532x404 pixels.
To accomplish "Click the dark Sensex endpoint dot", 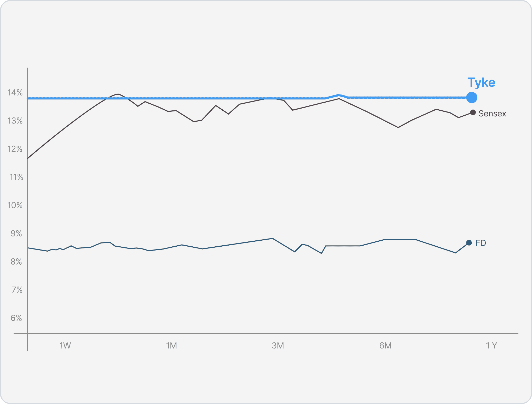I will point(473,112).
